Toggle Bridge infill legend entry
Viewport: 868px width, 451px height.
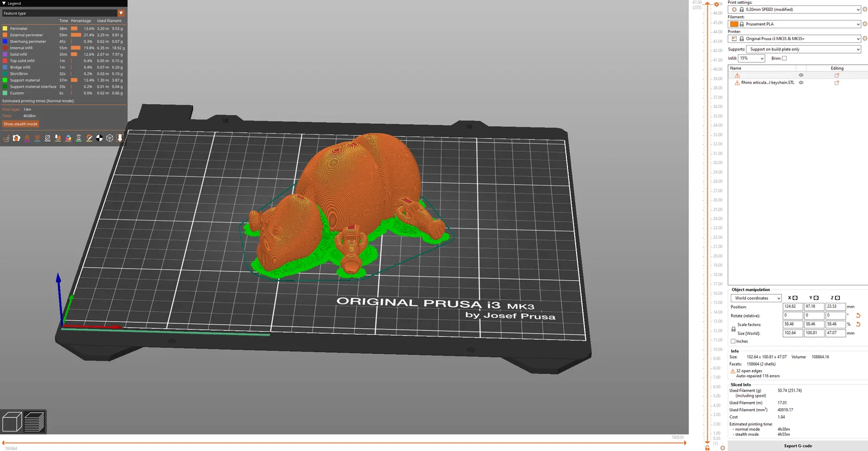point(63,67)
